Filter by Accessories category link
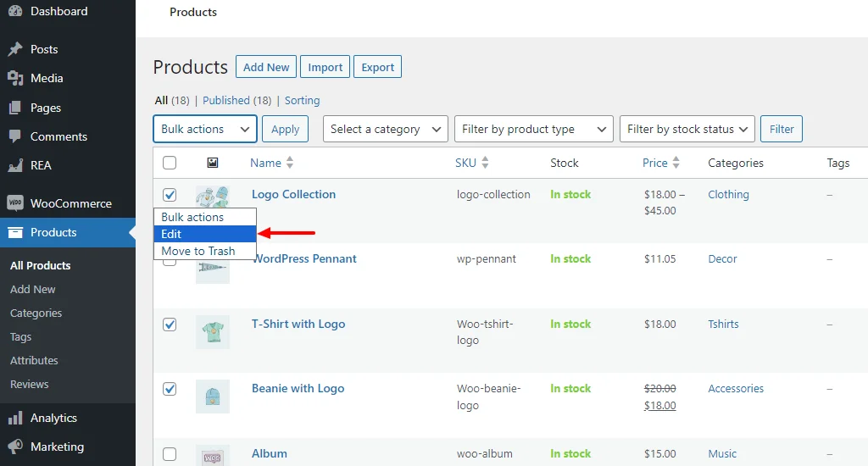Viewport: 868px width, 466px height. point(736,389)
